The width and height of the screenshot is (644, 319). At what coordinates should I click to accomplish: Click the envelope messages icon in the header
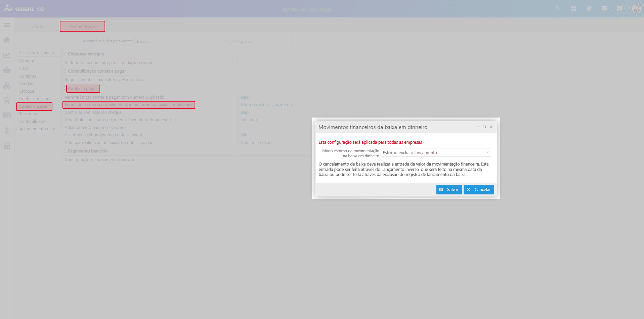[604, 8]
